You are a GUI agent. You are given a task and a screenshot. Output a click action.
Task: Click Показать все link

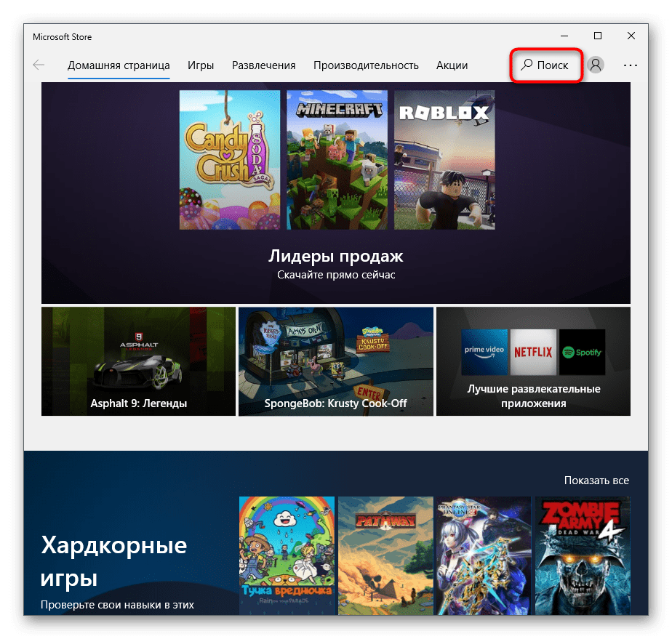tap(596, 481)
